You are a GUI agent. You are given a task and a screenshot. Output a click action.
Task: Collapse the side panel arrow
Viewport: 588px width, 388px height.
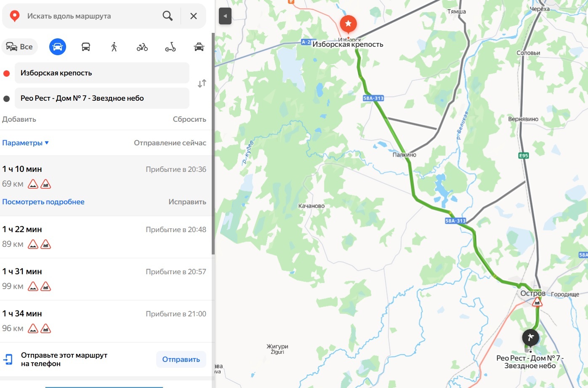(225, 16)
